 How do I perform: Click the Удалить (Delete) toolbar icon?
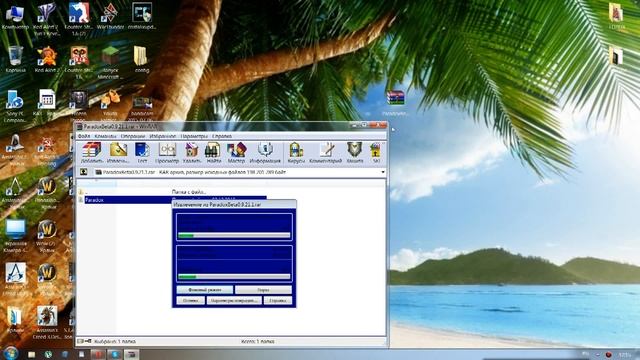191,153
